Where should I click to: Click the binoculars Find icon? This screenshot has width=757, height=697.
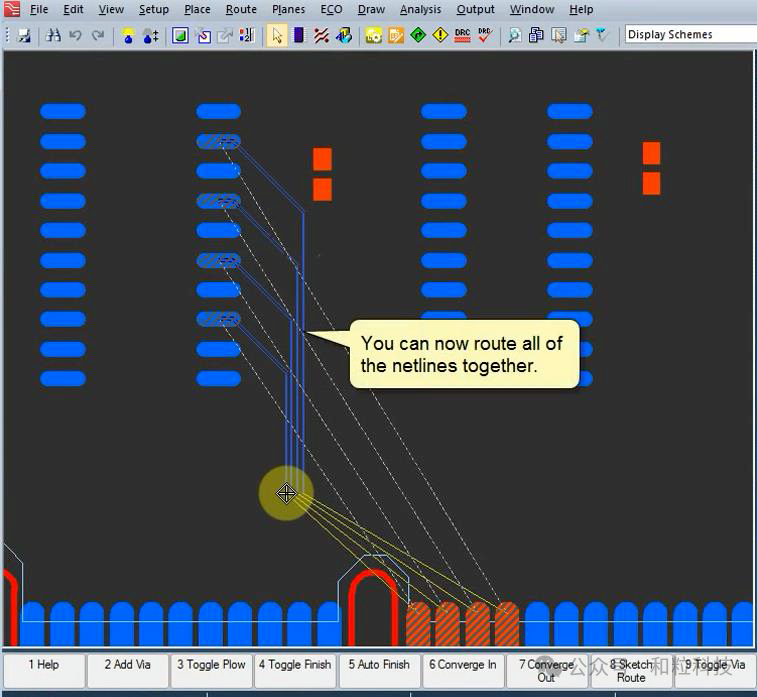pyautogui.click(x=54, y=35)
